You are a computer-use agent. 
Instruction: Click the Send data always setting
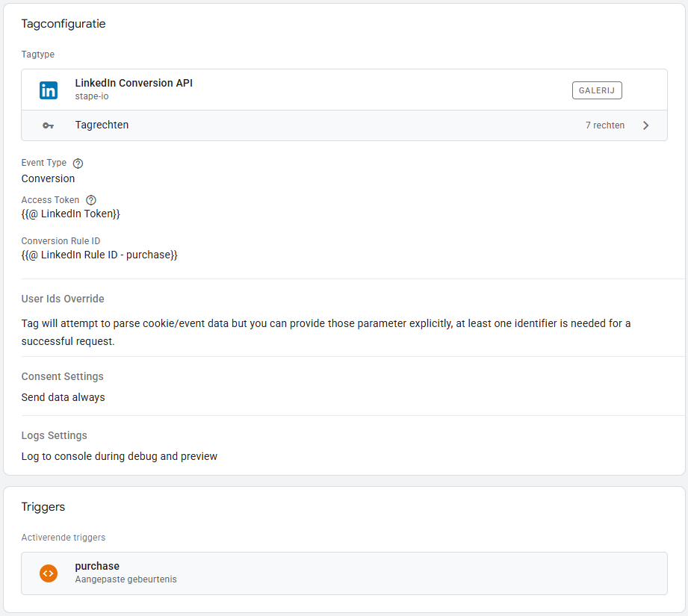pos(63,397)
